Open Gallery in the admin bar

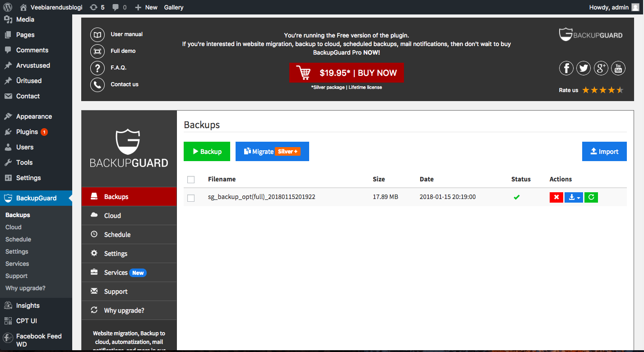pyautogui.click(x=174, y=7)
